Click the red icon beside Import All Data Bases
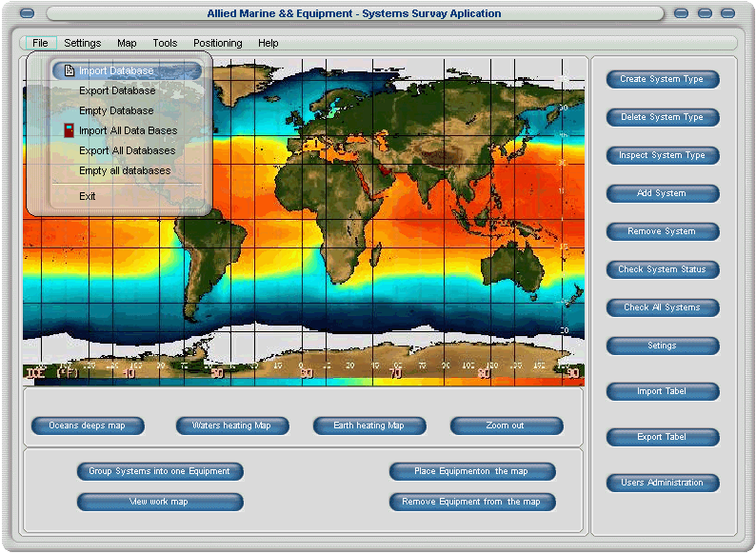Screen dimensions: 756x554 pos(69,130)
